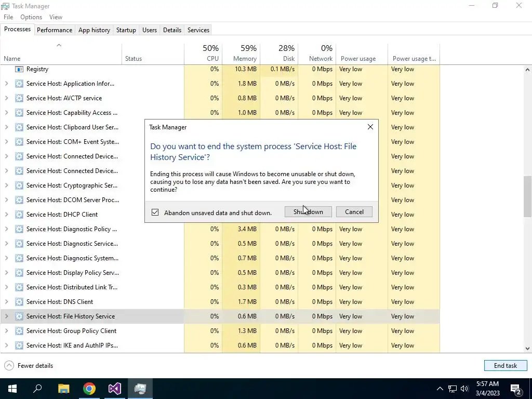This screenshot has height=399, width=532.
Task: Expand Service Host: DHCP Client row
Action: (6, 215)
